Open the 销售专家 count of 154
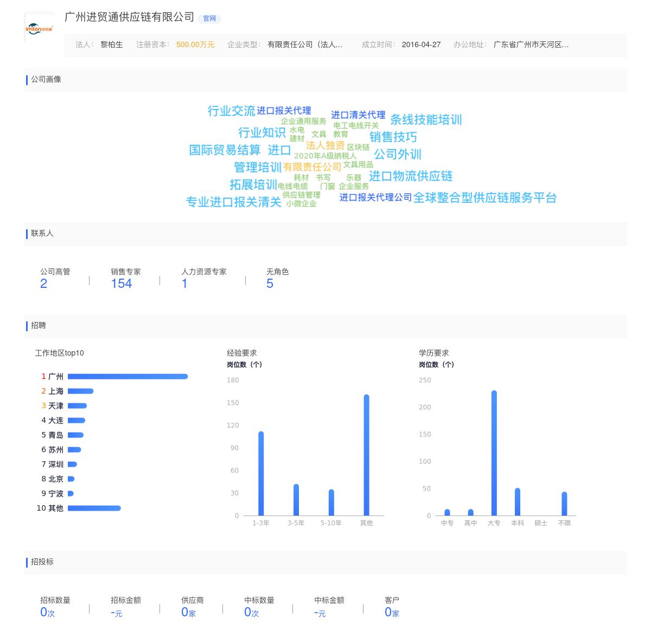651x644 pixels. pos(122,284)
